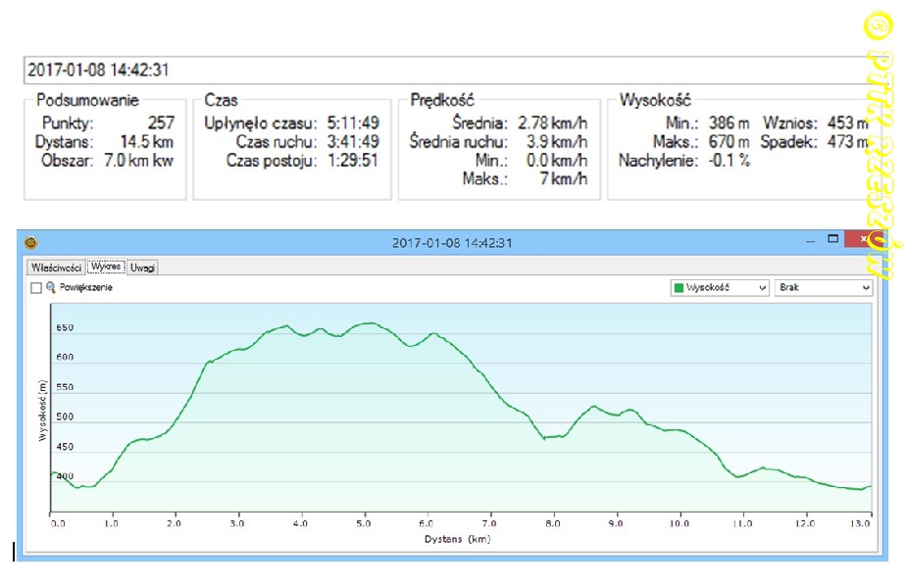Screen dimensions: 906x588
Task: Click the magnifier icon beside Powiększenie
Action: pyautogui.click(x=51, y=287)
